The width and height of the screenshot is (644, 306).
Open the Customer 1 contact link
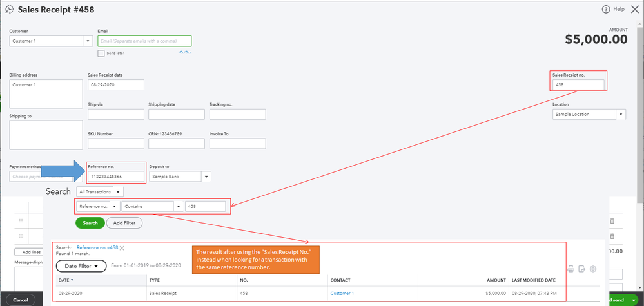click(x=342, y=293)
